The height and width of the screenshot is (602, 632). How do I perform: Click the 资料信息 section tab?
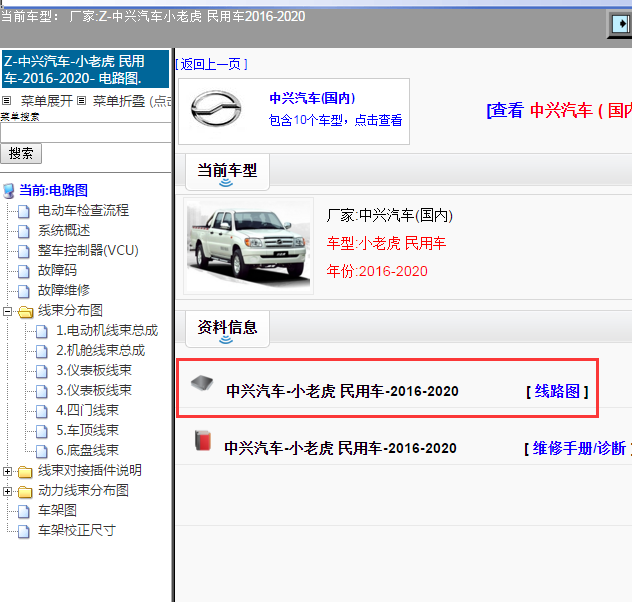227,329
